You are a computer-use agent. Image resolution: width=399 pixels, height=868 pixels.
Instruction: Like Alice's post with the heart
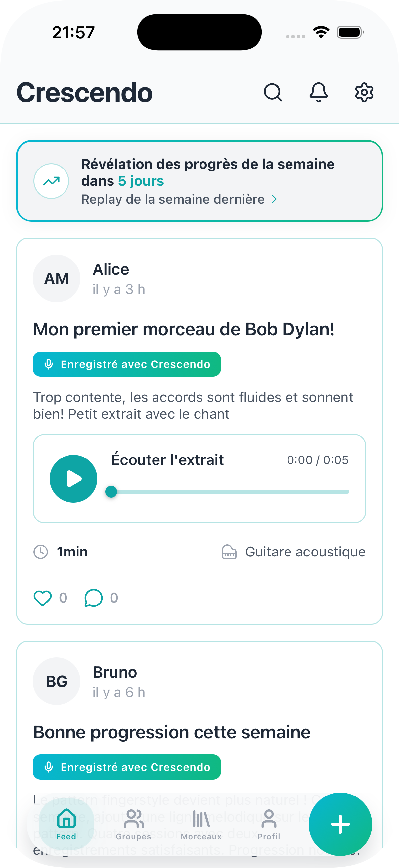click(43, 598)
